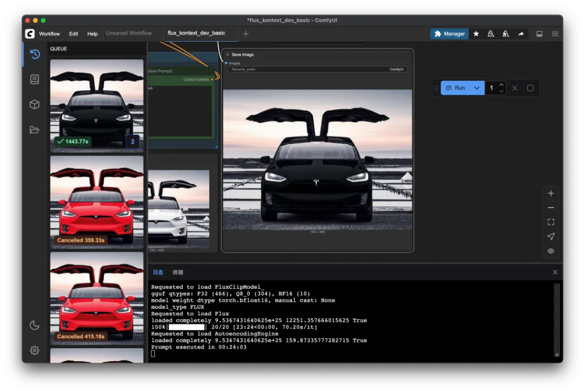Image resolution: width=585 pixels, height=392 pixels.
Task: Open the Edit menu
Action: coord(74,34)
